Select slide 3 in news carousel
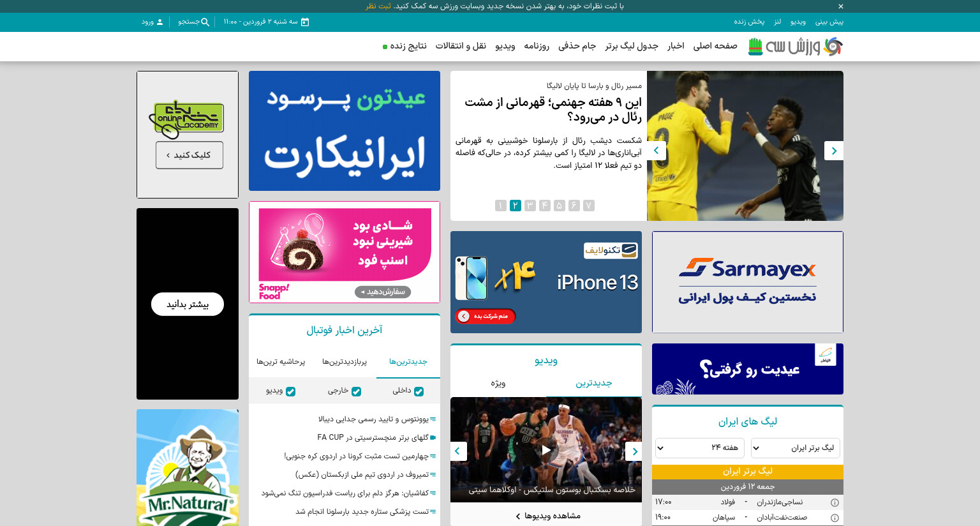This screenshot has width=980, height=526. [530, 206]
